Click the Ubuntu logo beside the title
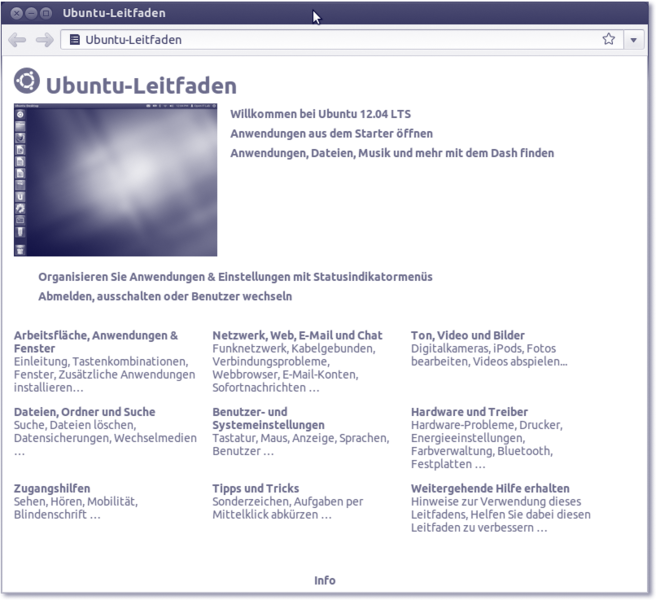Image resolution: width=656 pixels, height=600 pixels. click(27, 82)
